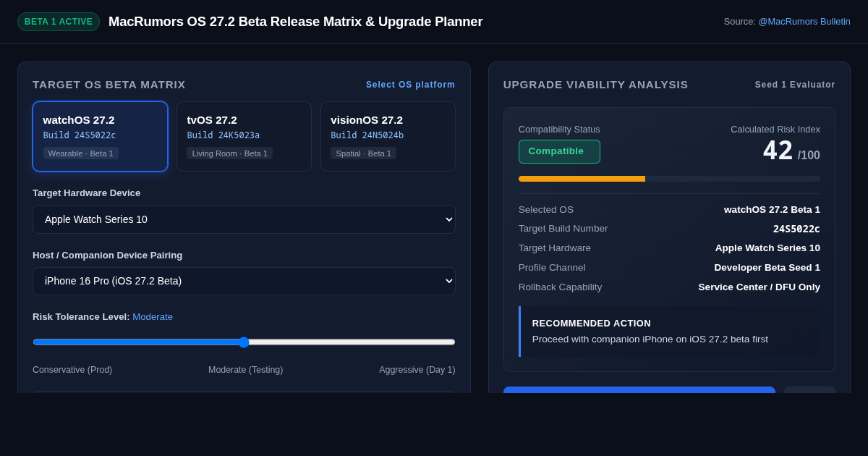Click the 'Conservative (Prod)' slider label
This screenshot has height=456, width=868.
(x=72, y=370)
